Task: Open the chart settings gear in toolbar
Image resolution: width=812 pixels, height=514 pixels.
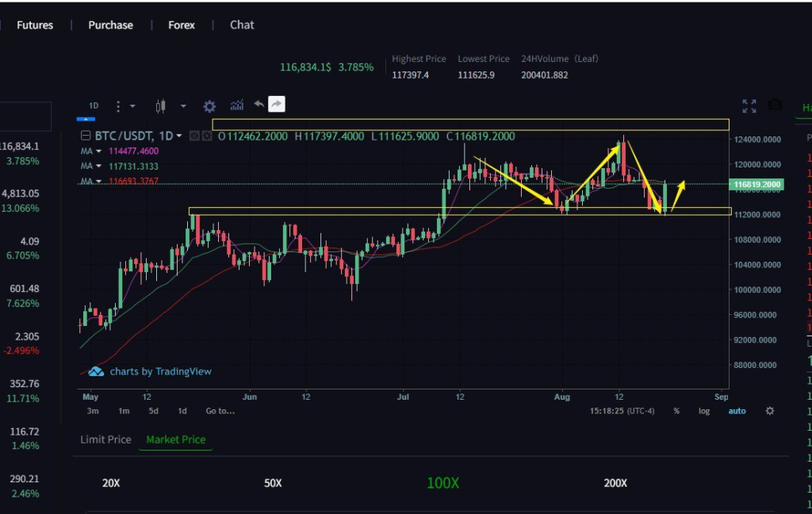Action: coord(209,105)
